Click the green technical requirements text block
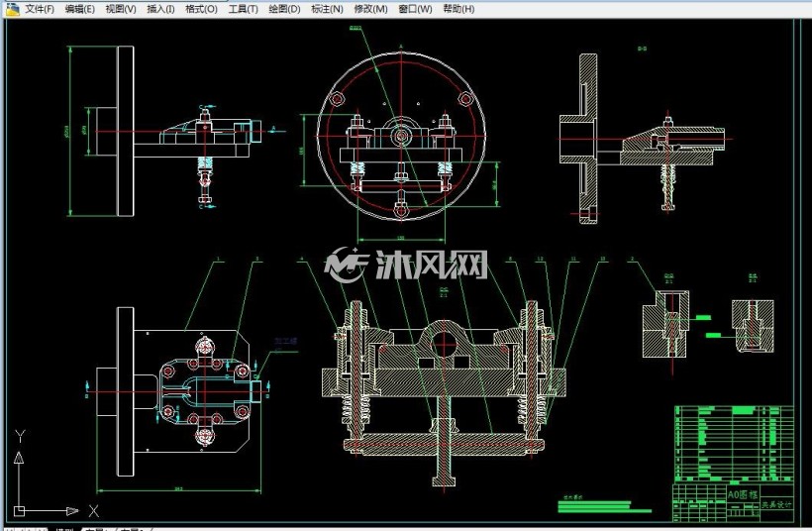Image resolution: width=812 pixels, height=531 pixels. pyautogui.click(x=604, y=505)
